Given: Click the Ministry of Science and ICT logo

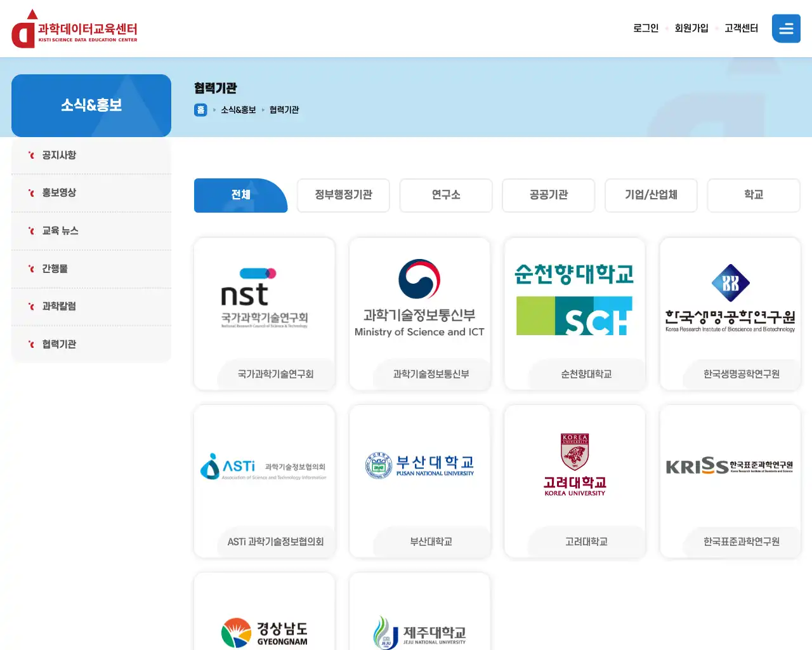Looking at the screenshot, I should point(419,298).
